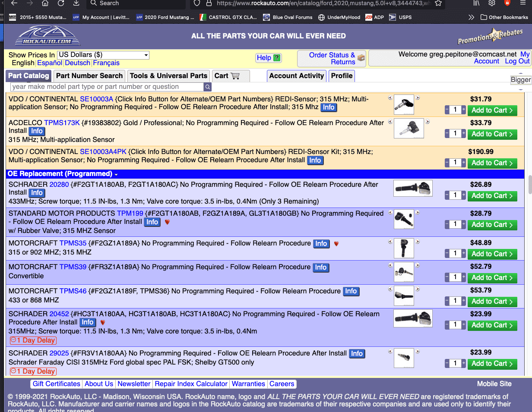
Task: Increase quantity for the $31.79 VDO sensor
Action: tap(464, 110)
